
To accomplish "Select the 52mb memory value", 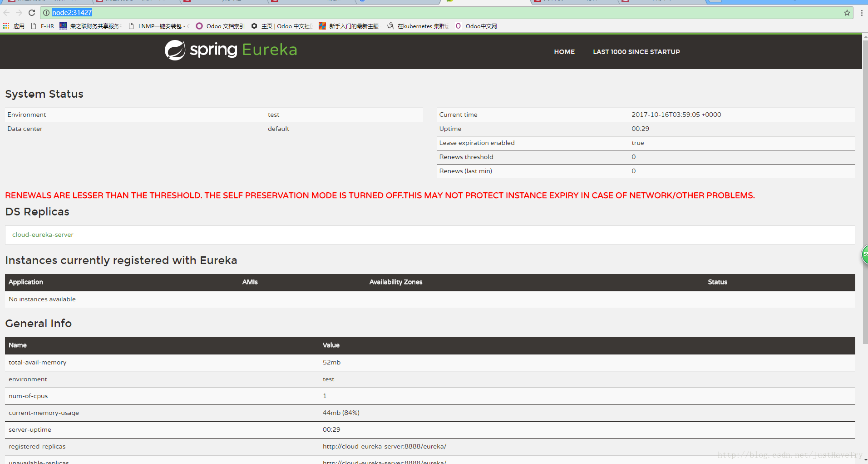I will pos(331,362).
